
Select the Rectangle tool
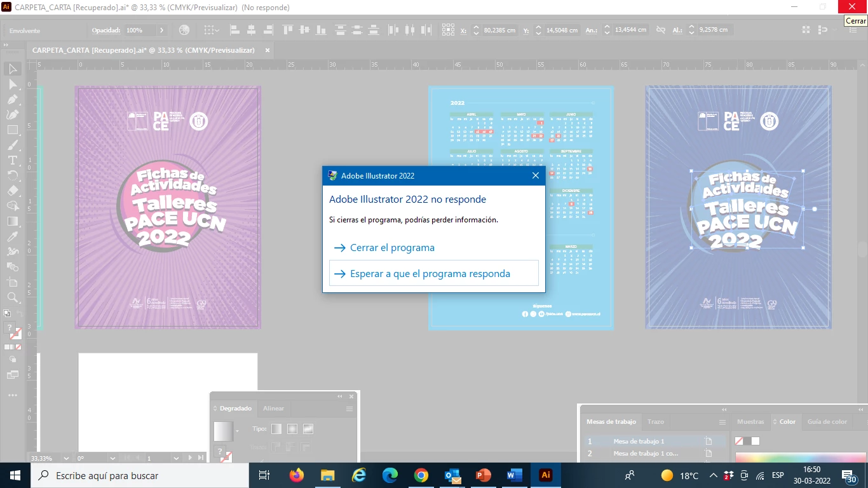click(13, 130)
